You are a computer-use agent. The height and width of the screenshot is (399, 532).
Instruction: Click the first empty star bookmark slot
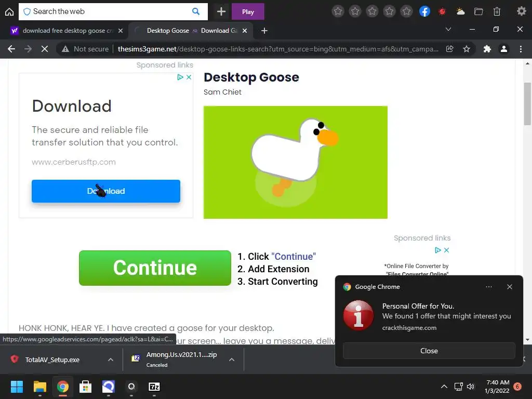338,11
